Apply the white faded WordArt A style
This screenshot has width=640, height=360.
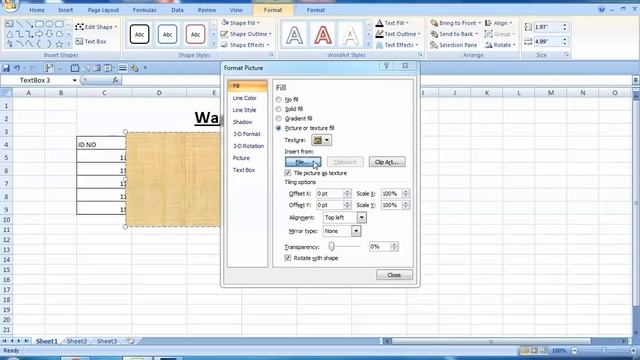[350, 35]
